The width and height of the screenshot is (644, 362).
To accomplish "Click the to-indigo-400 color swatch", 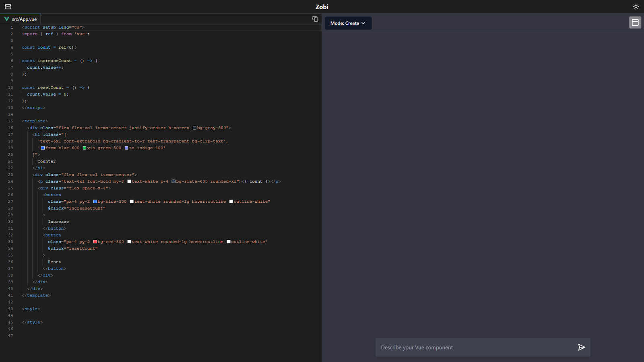I will tap(126, 148).
